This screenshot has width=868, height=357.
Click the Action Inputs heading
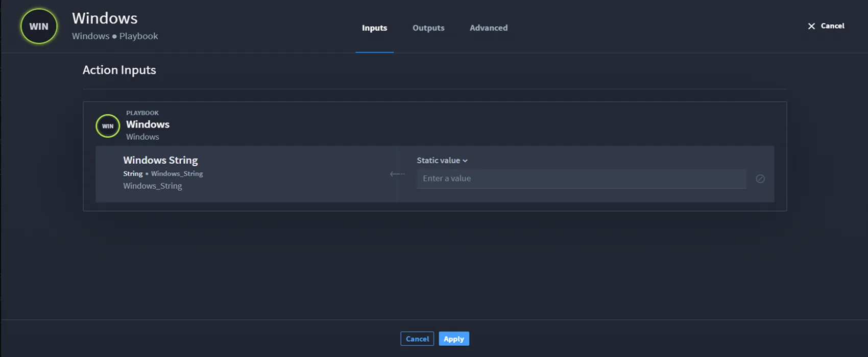click(119, 70)
